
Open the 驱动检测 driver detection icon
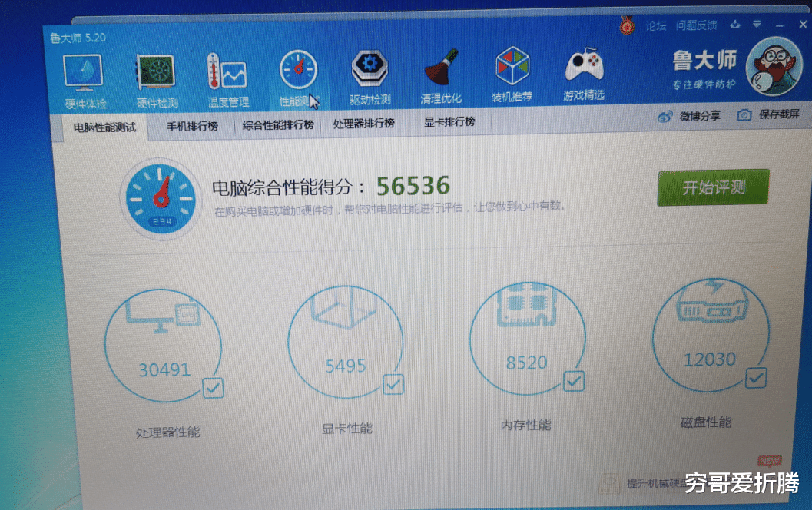[370, 68]
